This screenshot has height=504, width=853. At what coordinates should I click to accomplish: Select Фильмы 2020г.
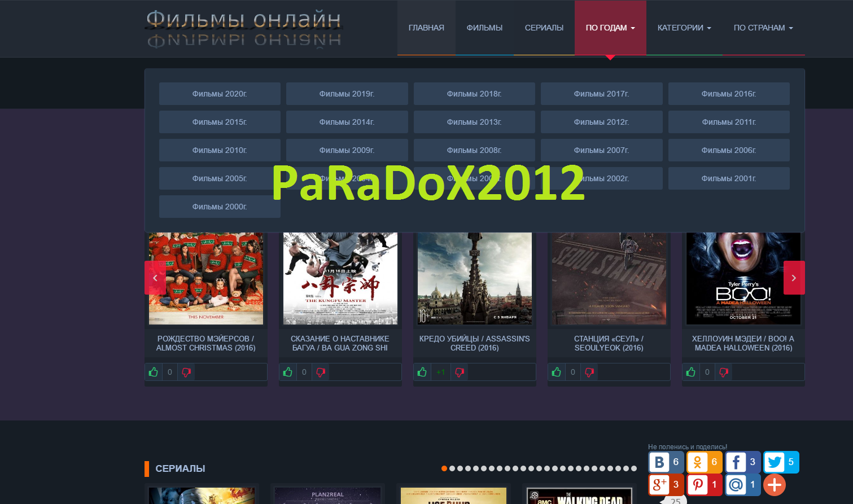click(x=220, y=94)
